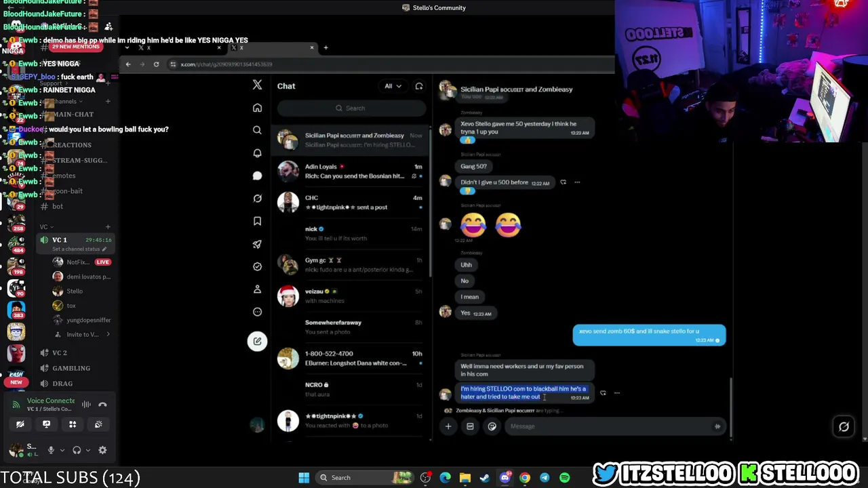Open input device options next to microphone

62,450
